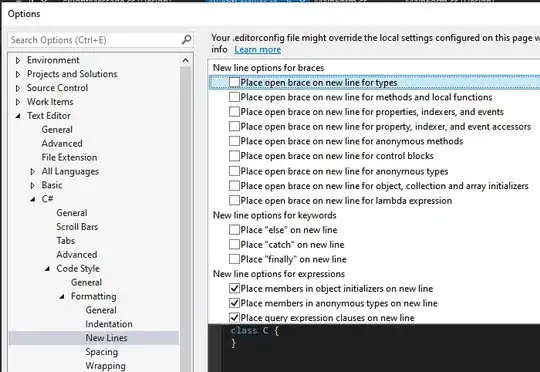The image size is (540, 372).
Task: Open the Spacing formatting page
Action: (x=102, y=352)
